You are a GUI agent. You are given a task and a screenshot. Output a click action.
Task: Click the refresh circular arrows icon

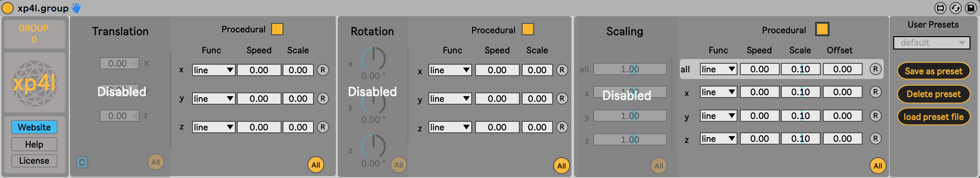pyautogui.click(x=955, y=8)
